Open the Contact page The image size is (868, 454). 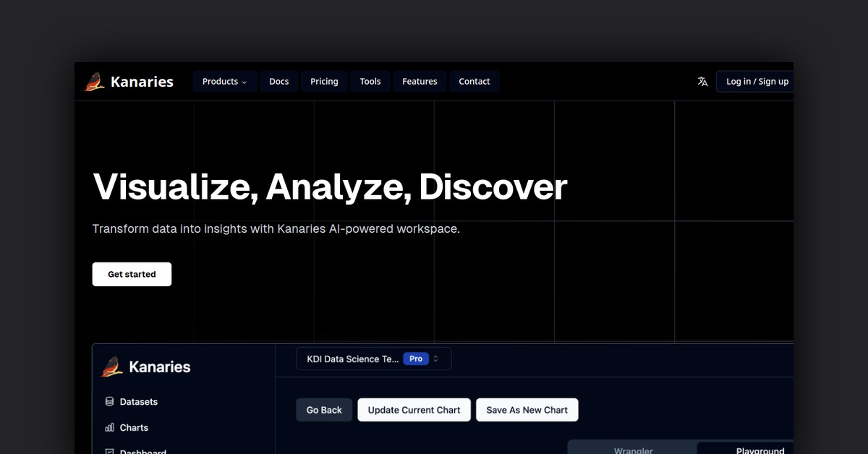[474, 81]
